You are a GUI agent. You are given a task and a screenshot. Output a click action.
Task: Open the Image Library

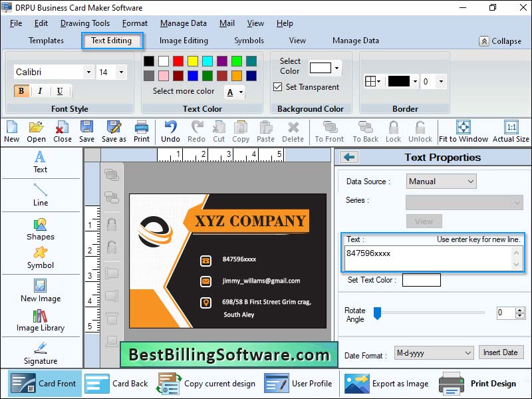41,321
